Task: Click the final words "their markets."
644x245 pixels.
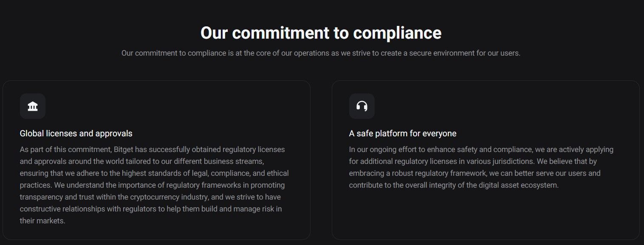Action: pos(42,221)
